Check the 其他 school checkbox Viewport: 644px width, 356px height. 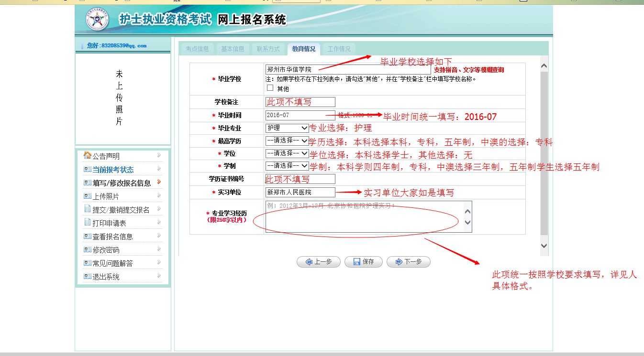[270, 88]
